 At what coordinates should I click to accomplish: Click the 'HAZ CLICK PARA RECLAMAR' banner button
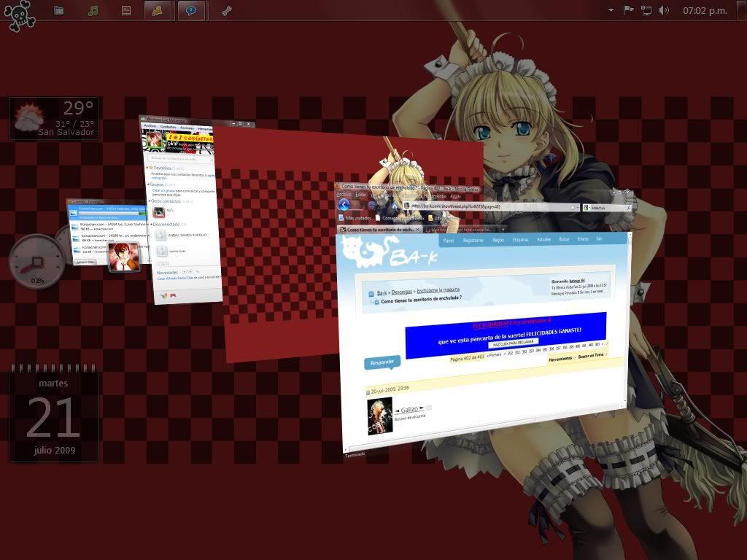pos(513,343)
